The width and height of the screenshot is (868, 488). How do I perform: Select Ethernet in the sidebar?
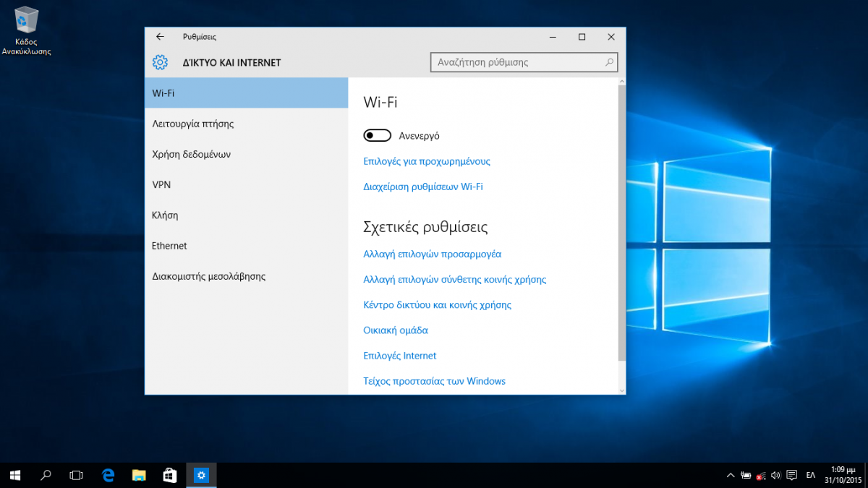[247, 246]
